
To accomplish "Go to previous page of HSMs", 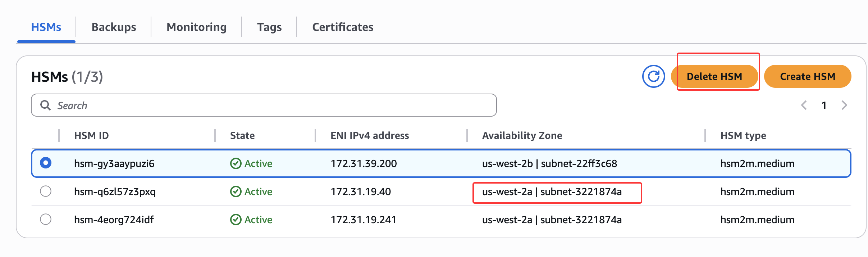I will point(804,105).
